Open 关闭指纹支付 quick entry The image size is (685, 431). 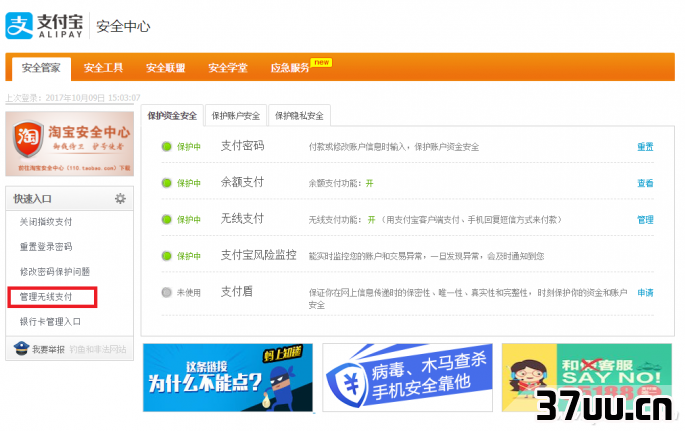point(46,222)
